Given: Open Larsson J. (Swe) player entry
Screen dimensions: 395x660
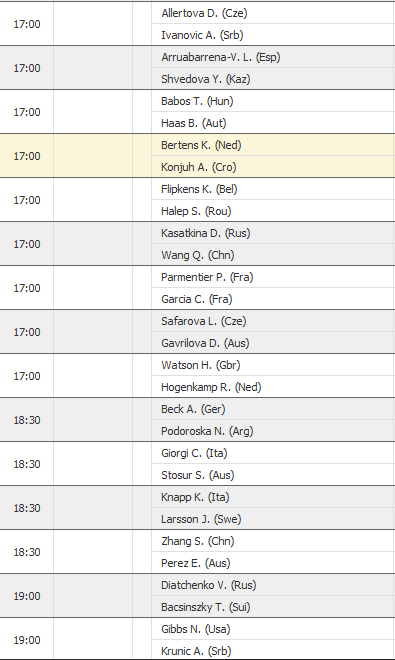Looking at the screenshot, I should point(201,519).
